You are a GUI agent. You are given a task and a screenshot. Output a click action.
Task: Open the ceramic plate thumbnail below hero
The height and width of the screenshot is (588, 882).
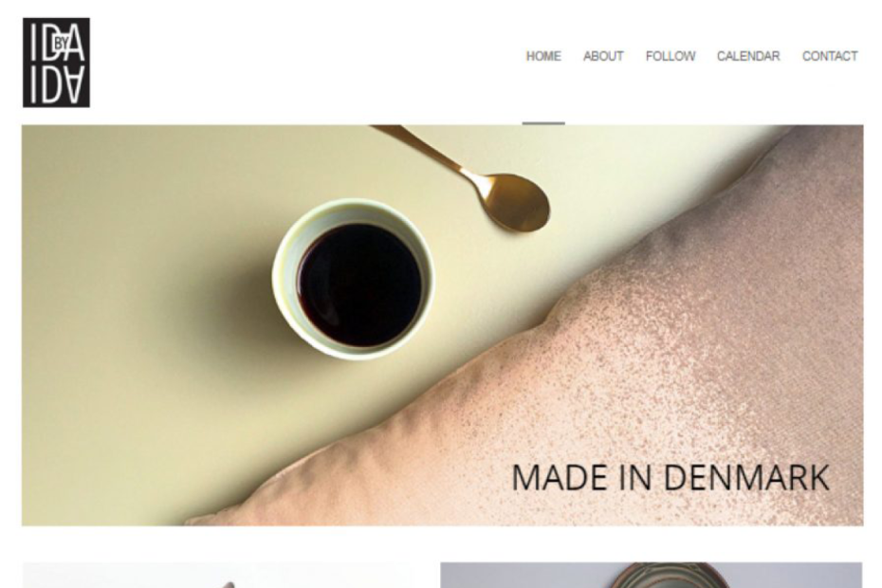click(652, 575)
